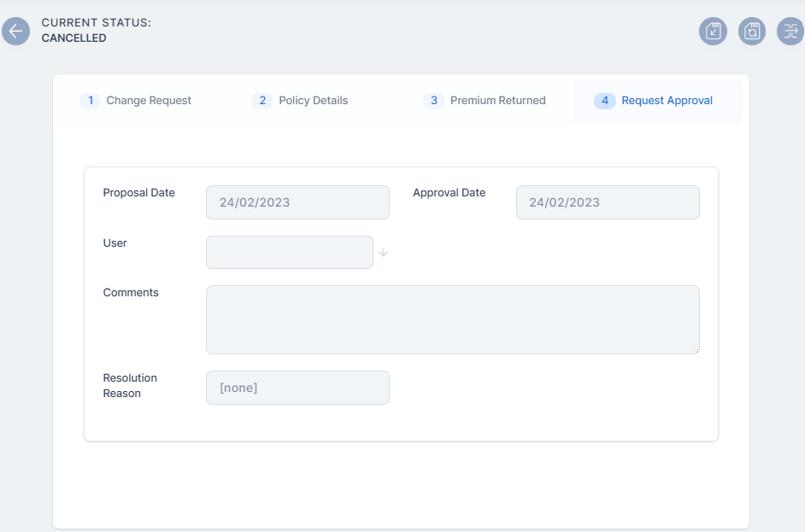Viewport: 805px width, 532px height.
Task: Click the User combo box field
Action: (x=289, y=253)
